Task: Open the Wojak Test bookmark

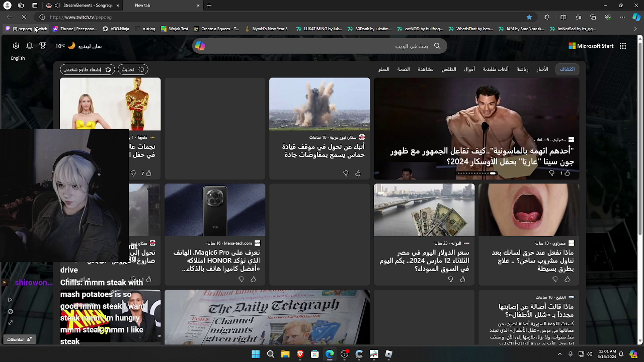Action: click(x=175, y=29)
